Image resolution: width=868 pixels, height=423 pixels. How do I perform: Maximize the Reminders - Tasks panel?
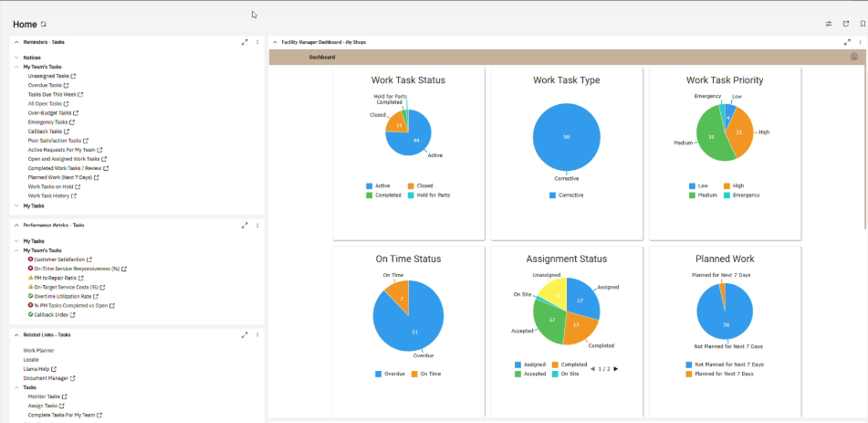click(245, 42)
